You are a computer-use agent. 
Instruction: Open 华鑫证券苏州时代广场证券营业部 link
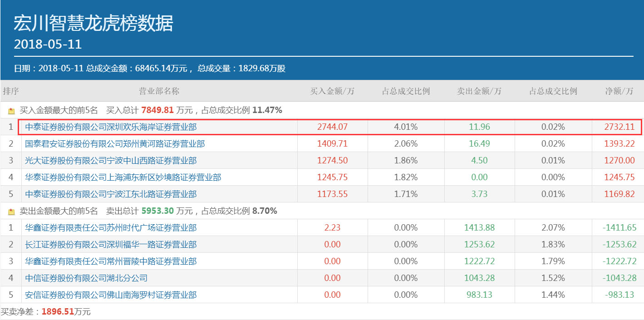click(x=111, y=228)
